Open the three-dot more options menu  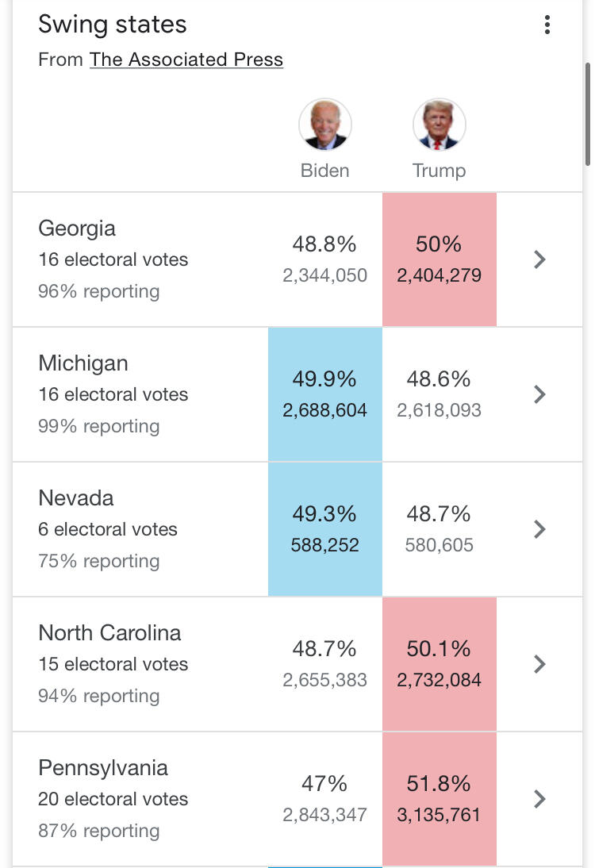[547, 25]
